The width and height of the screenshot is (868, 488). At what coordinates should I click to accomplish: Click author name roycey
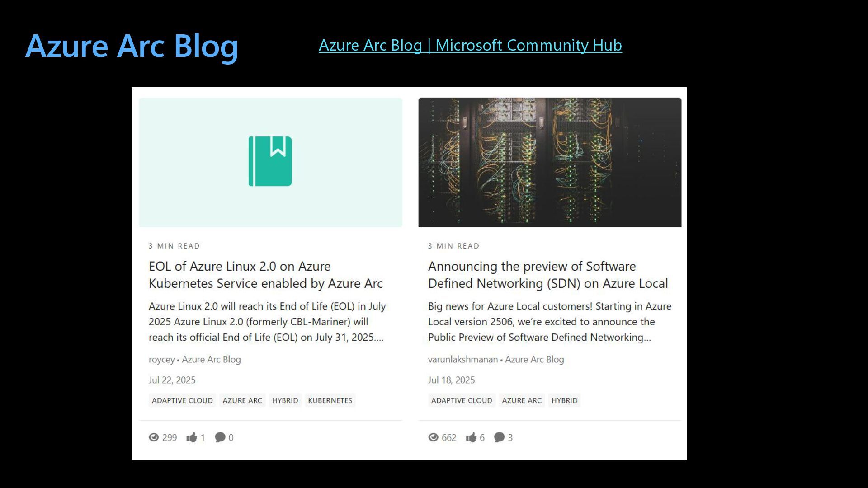click(161, 360)
